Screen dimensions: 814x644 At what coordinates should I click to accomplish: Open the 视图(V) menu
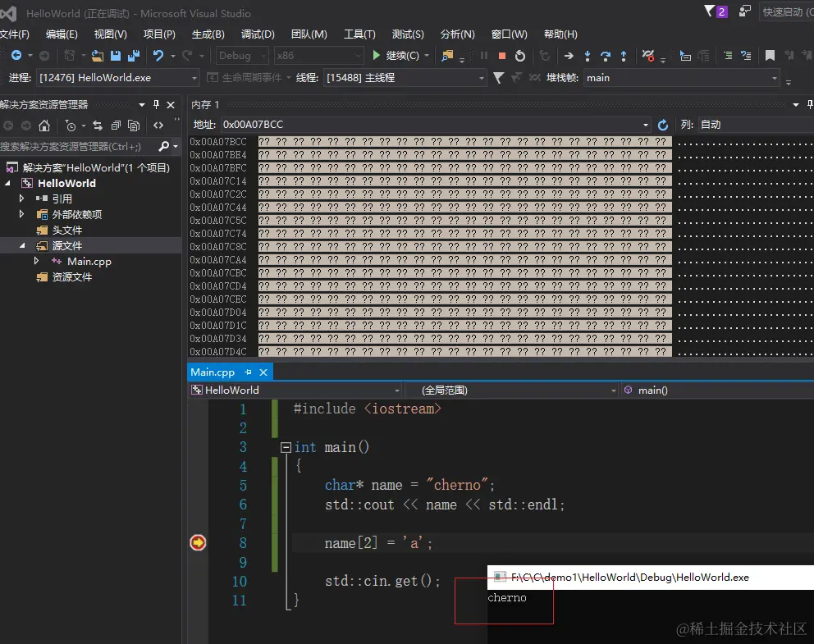pos(111,34)
